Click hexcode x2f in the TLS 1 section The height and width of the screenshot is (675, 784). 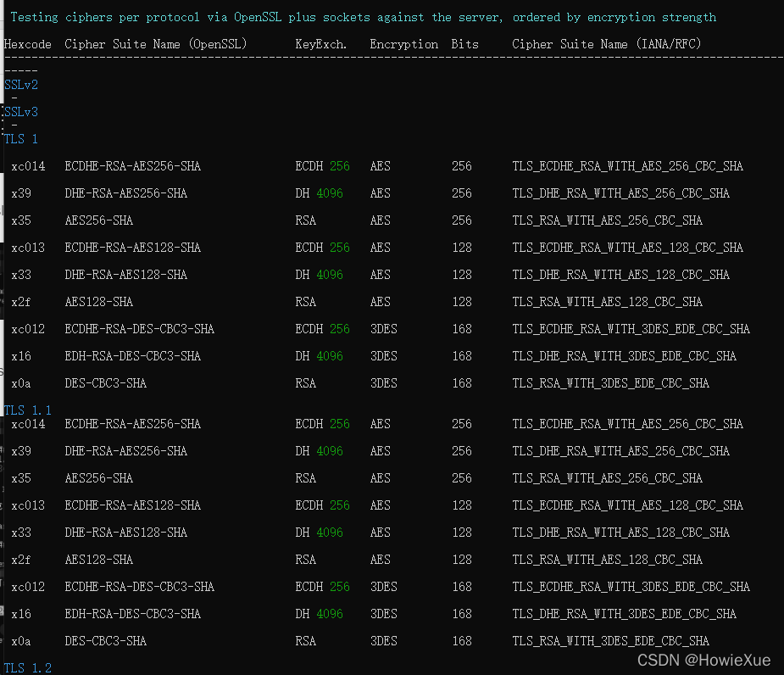pos(21,302)
